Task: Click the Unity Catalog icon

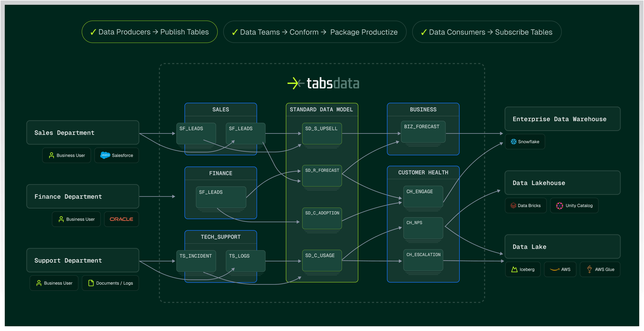Action: pos(560,205)
